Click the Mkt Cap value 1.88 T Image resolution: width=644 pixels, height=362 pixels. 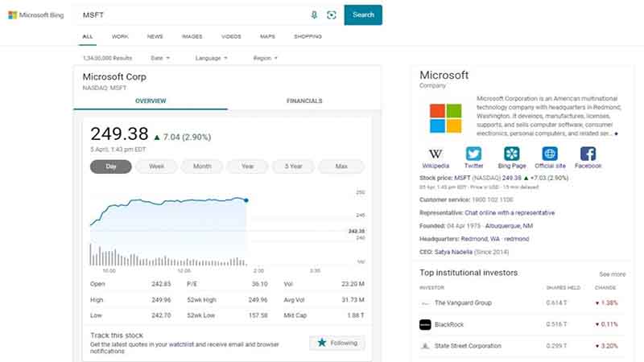[x=356, y=315]
